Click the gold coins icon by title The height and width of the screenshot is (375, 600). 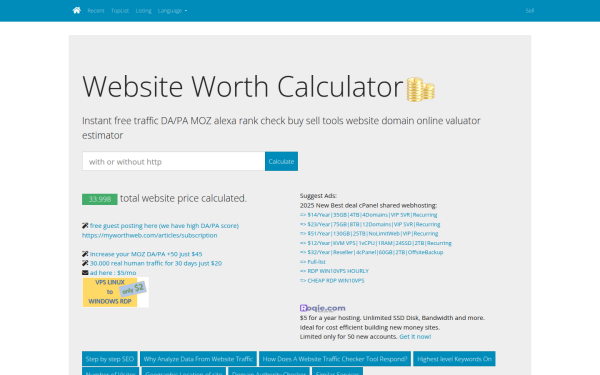[x=421, y=90]
